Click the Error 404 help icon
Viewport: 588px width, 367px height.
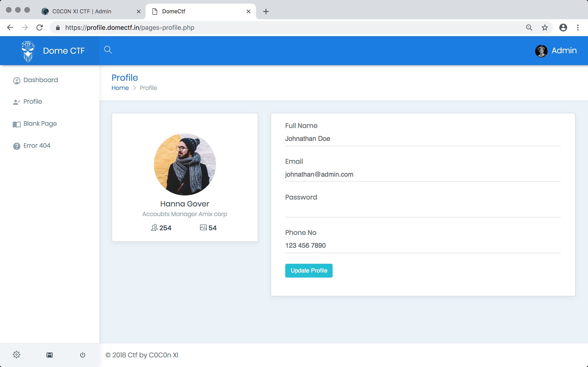(16, 145)
